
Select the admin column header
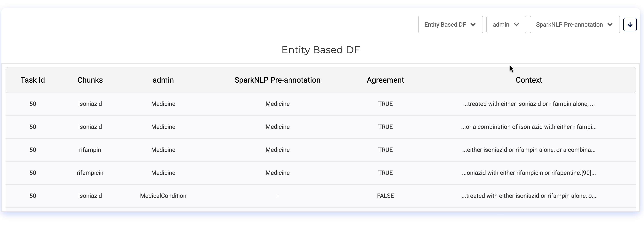[x=163, y=80]
